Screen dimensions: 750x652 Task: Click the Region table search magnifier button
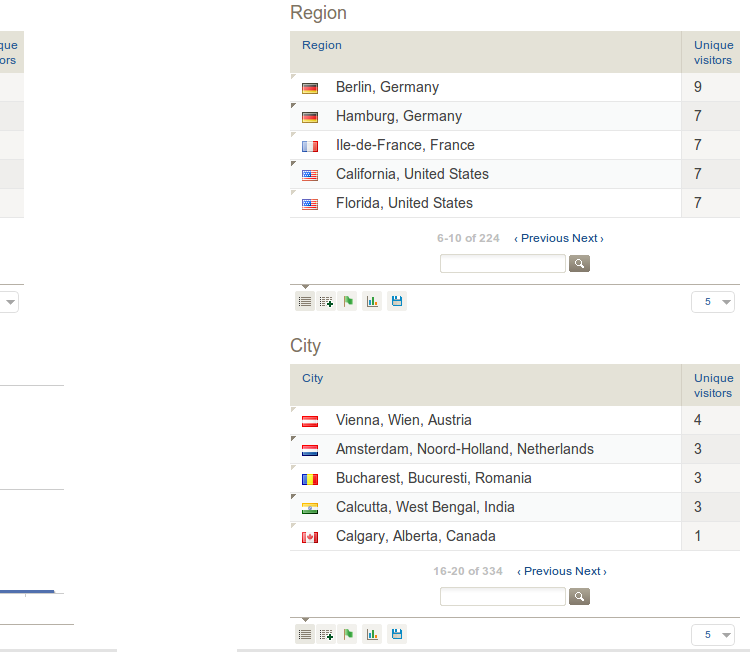pyautogui.click(x=579, y=264)
